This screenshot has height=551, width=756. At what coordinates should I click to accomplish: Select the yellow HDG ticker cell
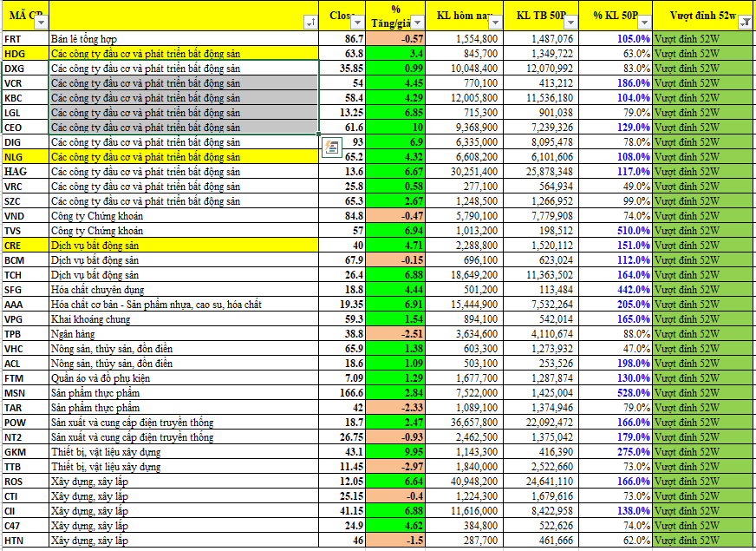pos(24,54)
